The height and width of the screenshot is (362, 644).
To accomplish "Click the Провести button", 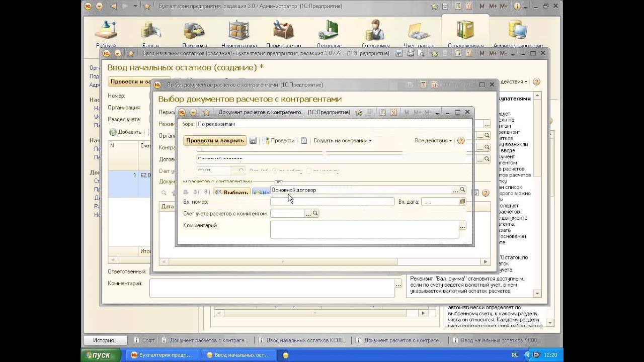I will pyautogui.click(x=279, y=141).
